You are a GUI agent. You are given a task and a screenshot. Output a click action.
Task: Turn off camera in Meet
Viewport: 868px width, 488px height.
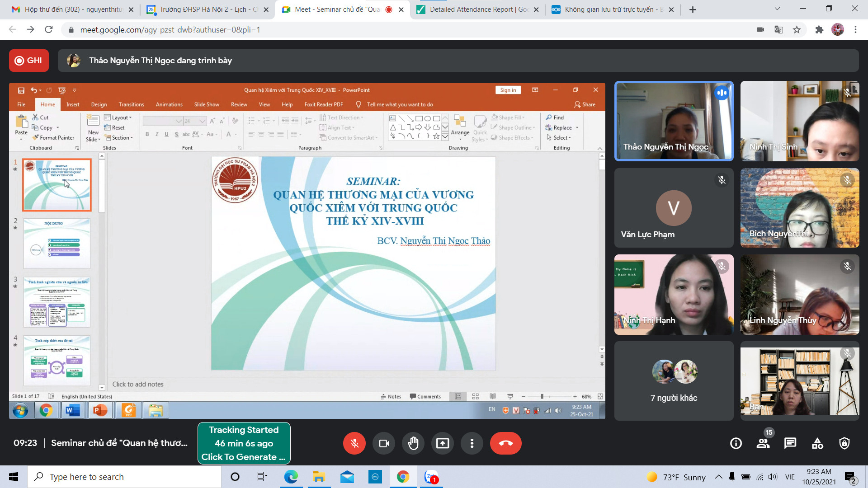click(x=384, y=443)
